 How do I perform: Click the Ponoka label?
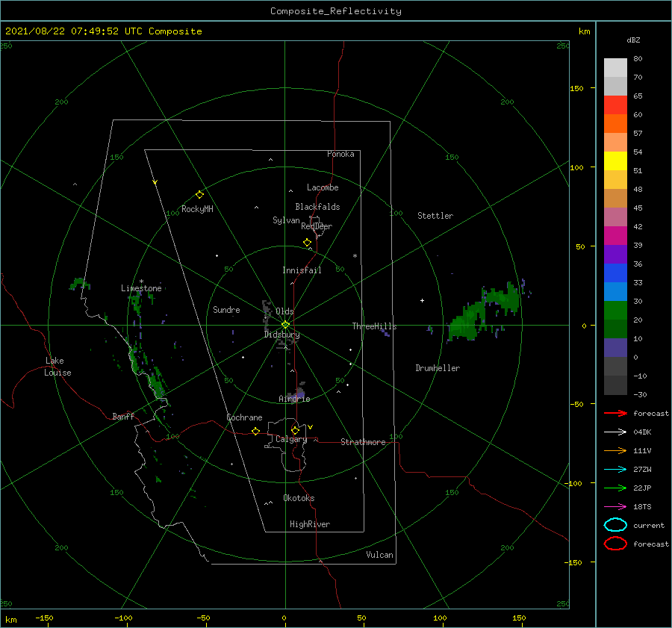[340, 154]
